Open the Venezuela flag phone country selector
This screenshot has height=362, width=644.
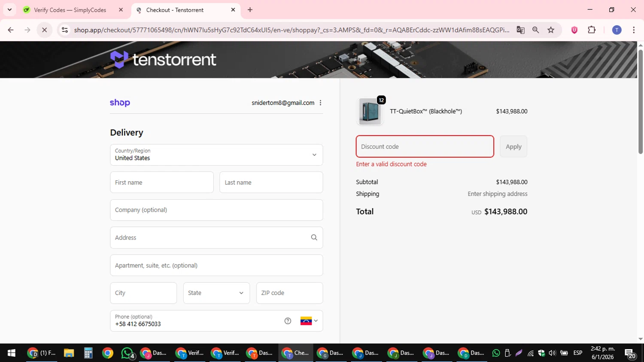[309, 321]
